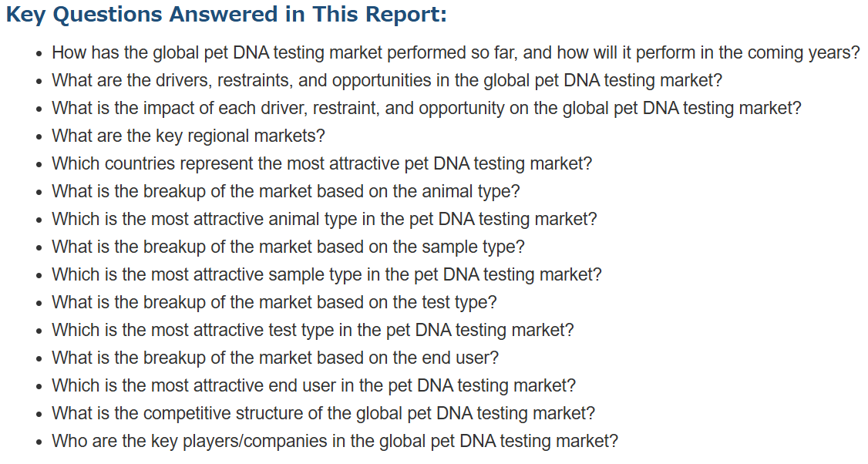868x464 pixels.
Task: Select the most attractive animal type question
Action: [x=325, y=219]
